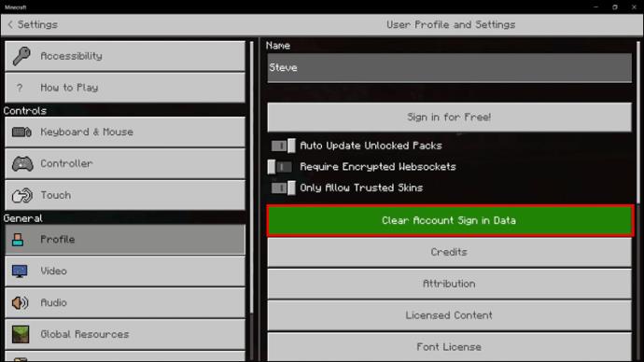Go back using the Settings chevron
The image size is (644, 362).
click(x=10, y=24)
